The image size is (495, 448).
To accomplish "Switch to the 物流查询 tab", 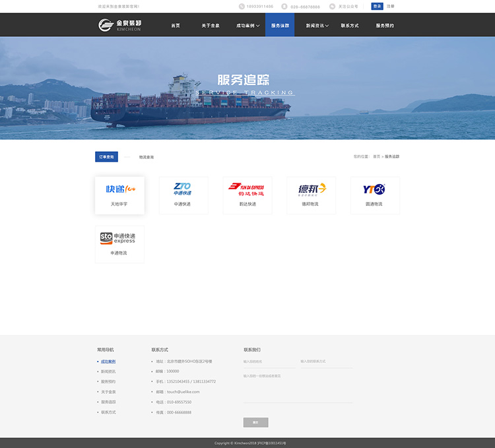I will pyautogui.click(x=146, y=157).
